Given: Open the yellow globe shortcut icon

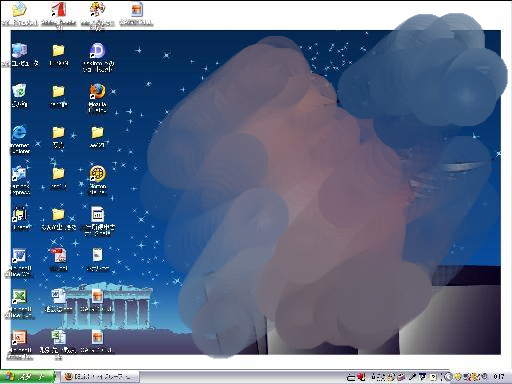Looking at the screenshot, I should pyautogui.click(x=97, y=174).
